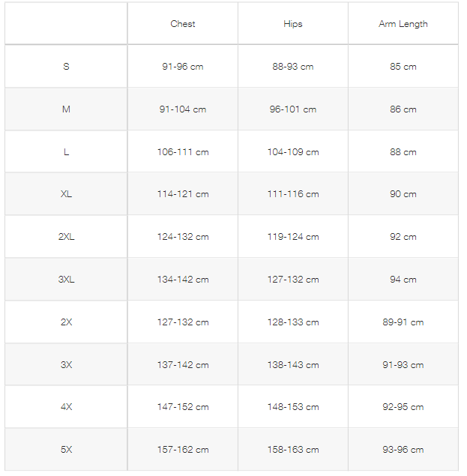Select the 2X size row label
The image size is (467, 476).
pos(66,322)
